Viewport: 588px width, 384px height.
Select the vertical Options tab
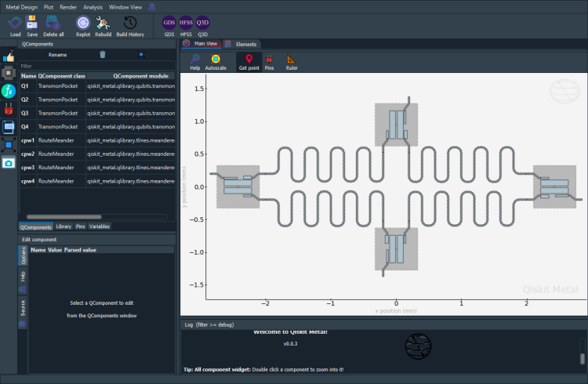click(23, 255)
